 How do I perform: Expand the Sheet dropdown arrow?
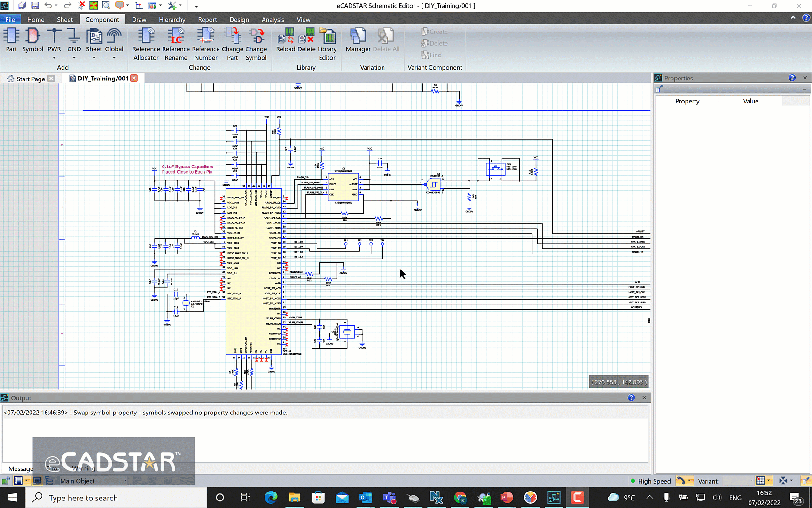point(94,58)
